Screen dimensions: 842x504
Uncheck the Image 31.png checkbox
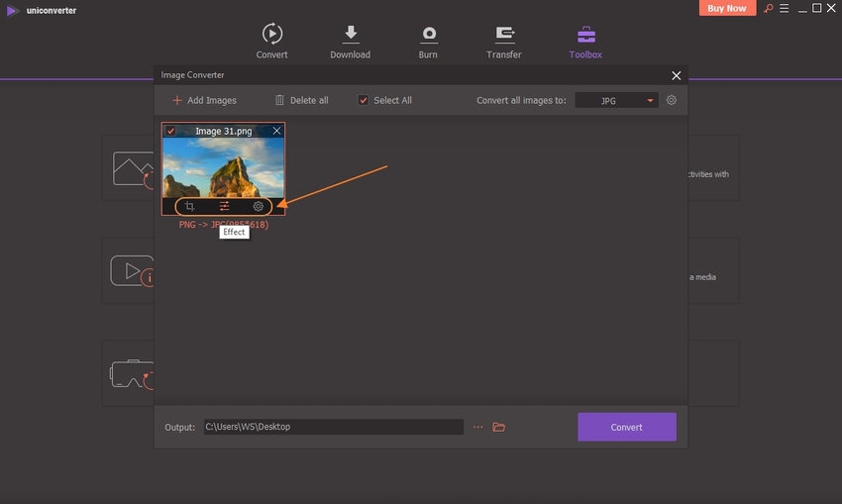coord(171,131)
